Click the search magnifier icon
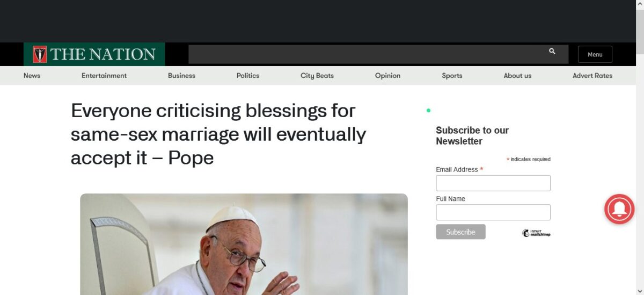Image resolution: width=644 pixels, height=295 pixels. click(x=552, y=52)
